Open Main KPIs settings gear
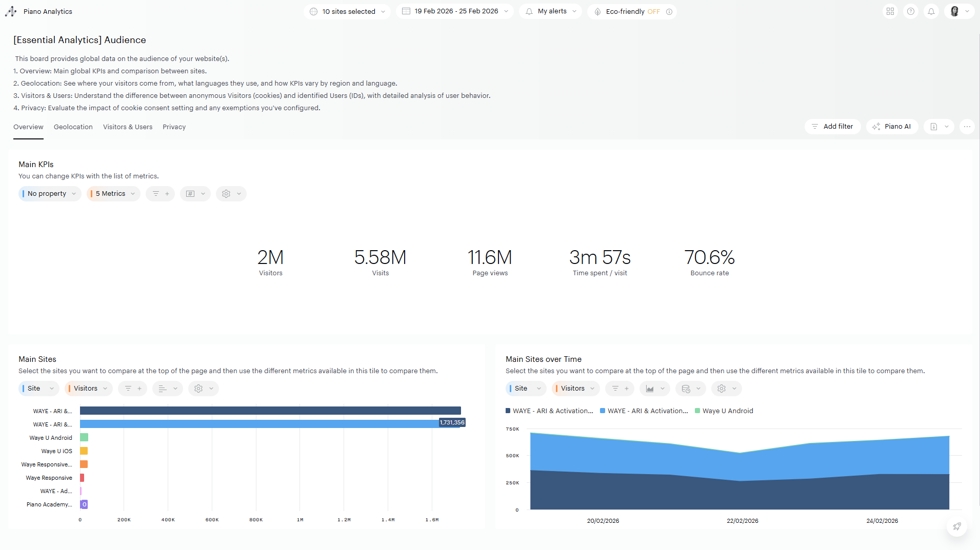This screenshot has height=550, width=980. point(226,194)
